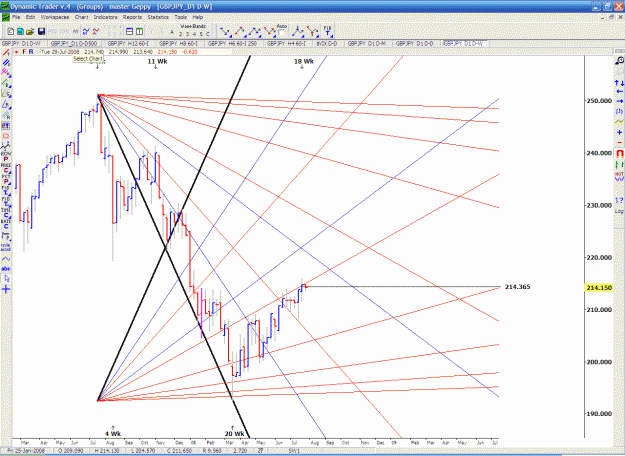
Task: Switch to GBPJPY_D1 D-D500 chart tab
Action: (x=74, y=43)
